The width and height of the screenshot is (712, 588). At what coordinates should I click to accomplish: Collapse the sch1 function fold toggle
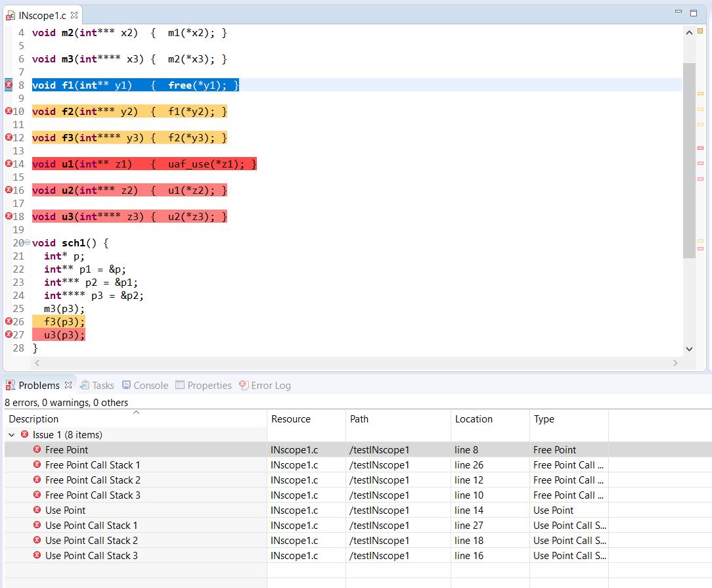pyautogui.click(x=27, y=242)
